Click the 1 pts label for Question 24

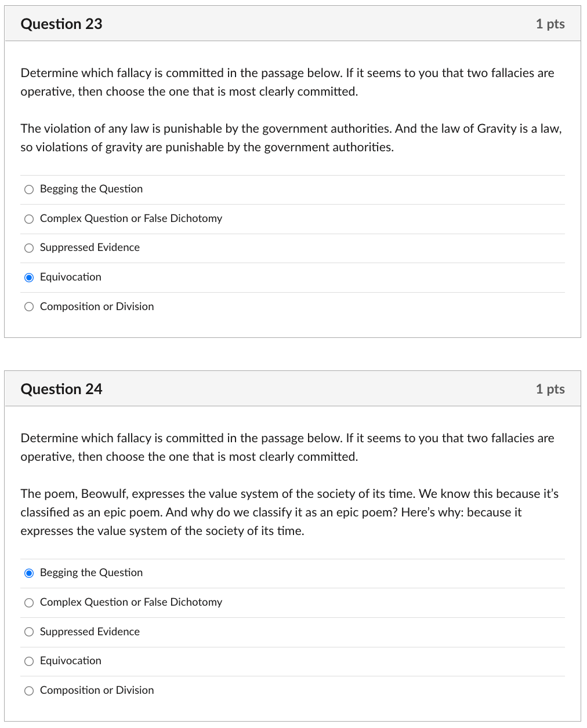pos(550,389)
